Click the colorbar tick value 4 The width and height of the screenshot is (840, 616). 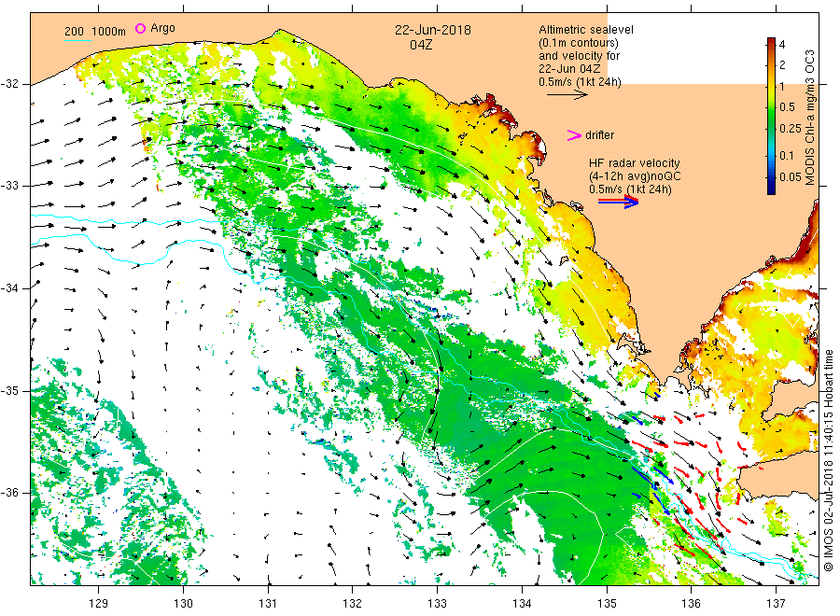782,45
